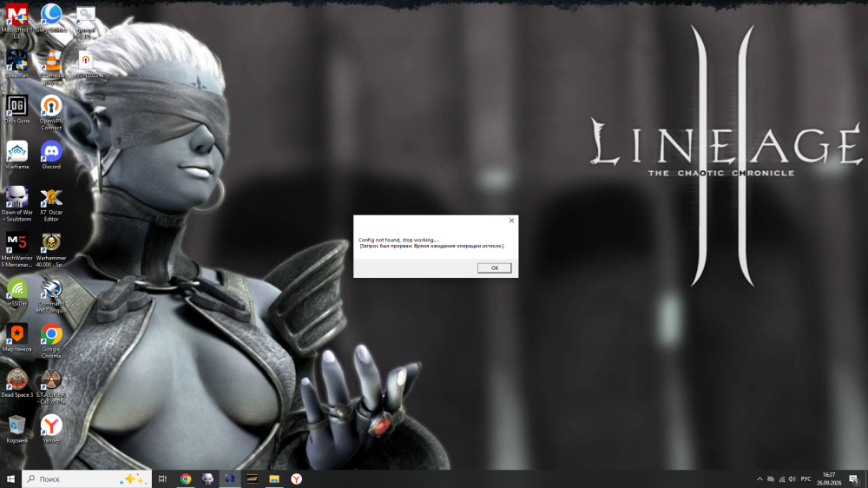The image size is (868, 488).
Task: Open Yandex desktop shortcut
Action: tap(51, 429)
